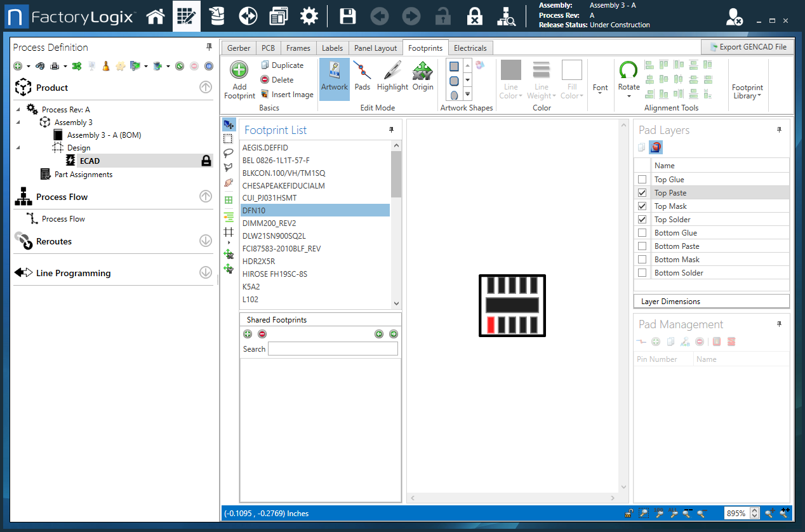The width and height of the screenshot is (805, 532).
Task: Enable the Bottom Mask pad layer
Action: 642,259
